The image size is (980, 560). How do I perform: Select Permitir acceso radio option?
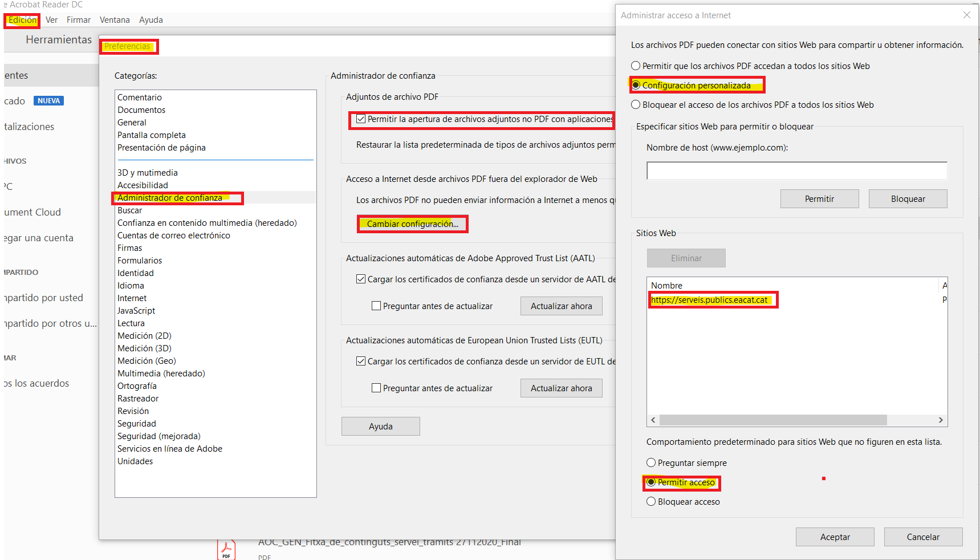[x=651, y=482]
